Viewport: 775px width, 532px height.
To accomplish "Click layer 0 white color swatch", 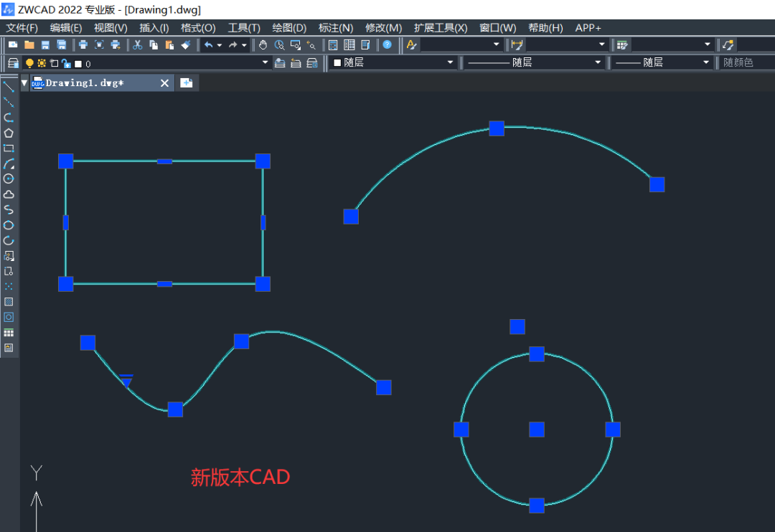I will coord(77,64).
